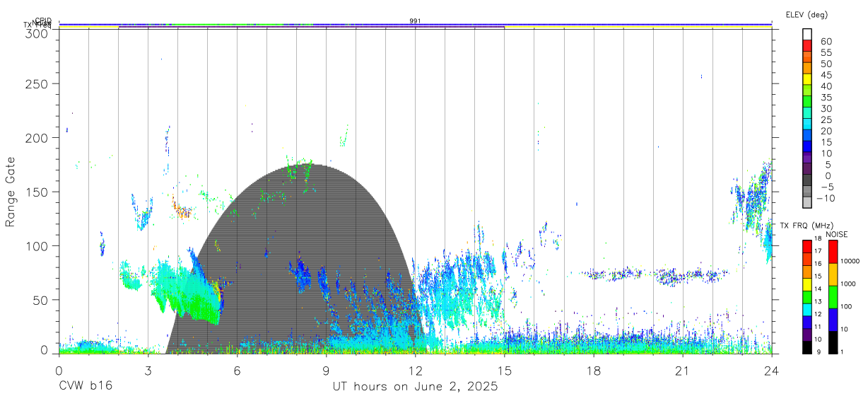
Task: Click the '21' hour tick on time axis
Action: (683, 371)
